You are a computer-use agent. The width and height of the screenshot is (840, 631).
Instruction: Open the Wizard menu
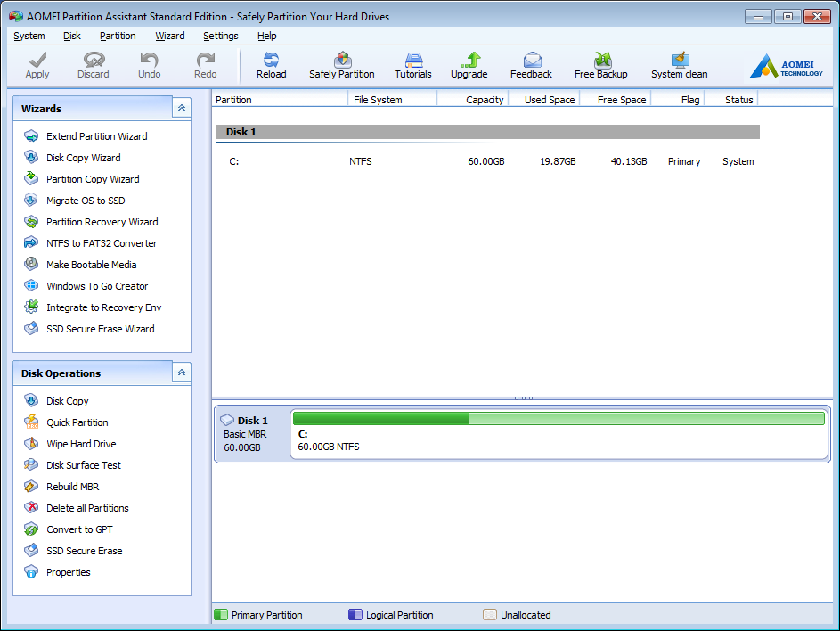point(170,36)
